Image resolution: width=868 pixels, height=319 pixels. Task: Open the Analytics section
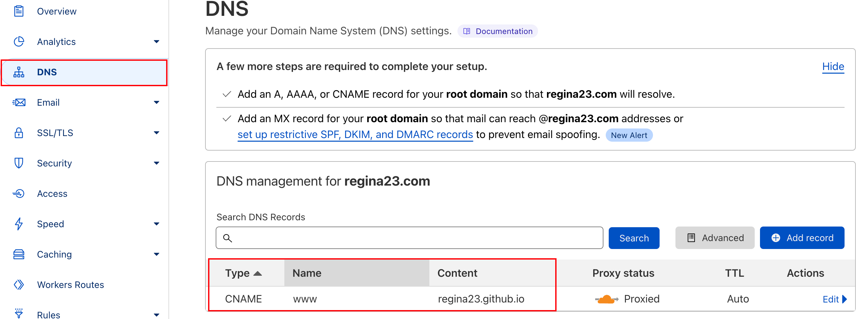pos(56,41)
